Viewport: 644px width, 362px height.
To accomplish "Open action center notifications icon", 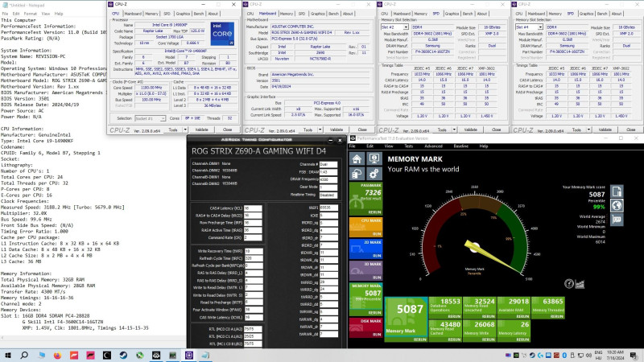I will click(x=634, y=356).
